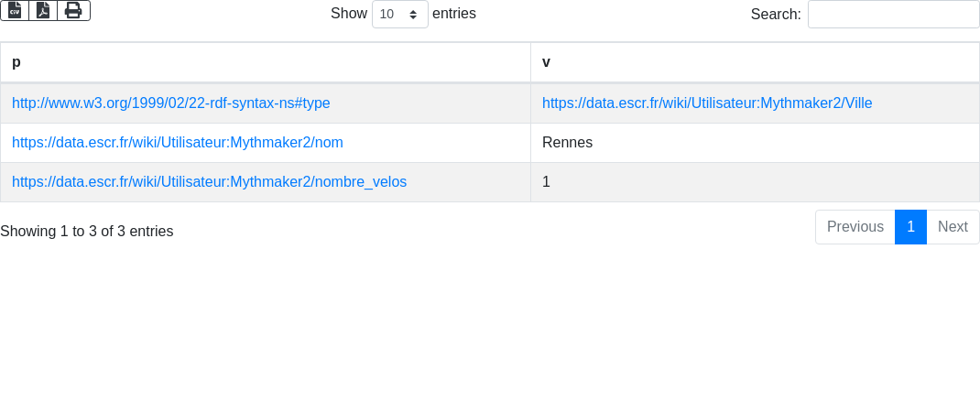The height and width of the screenshot is (412, 980).
Task: Print the table using printer icon
Action: click(x=73, y=10)
